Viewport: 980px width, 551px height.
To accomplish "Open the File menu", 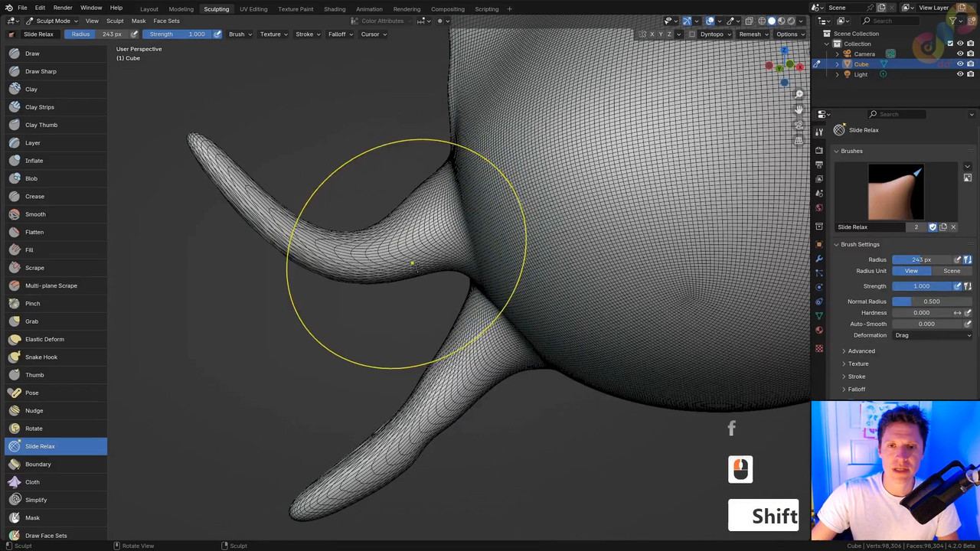I will pos(22,8).
